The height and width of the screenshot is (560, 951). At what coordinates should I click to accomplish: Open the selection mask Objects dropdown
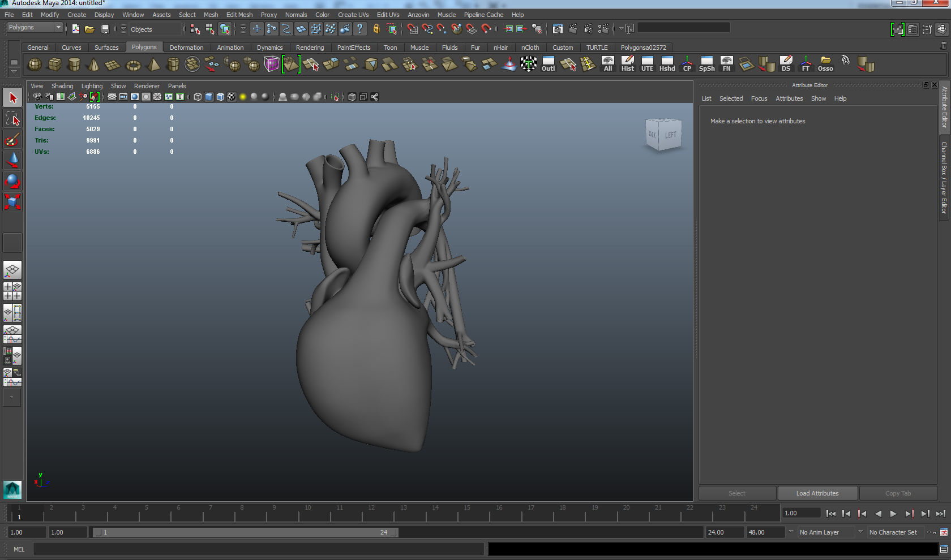click(x=124, y=29)
